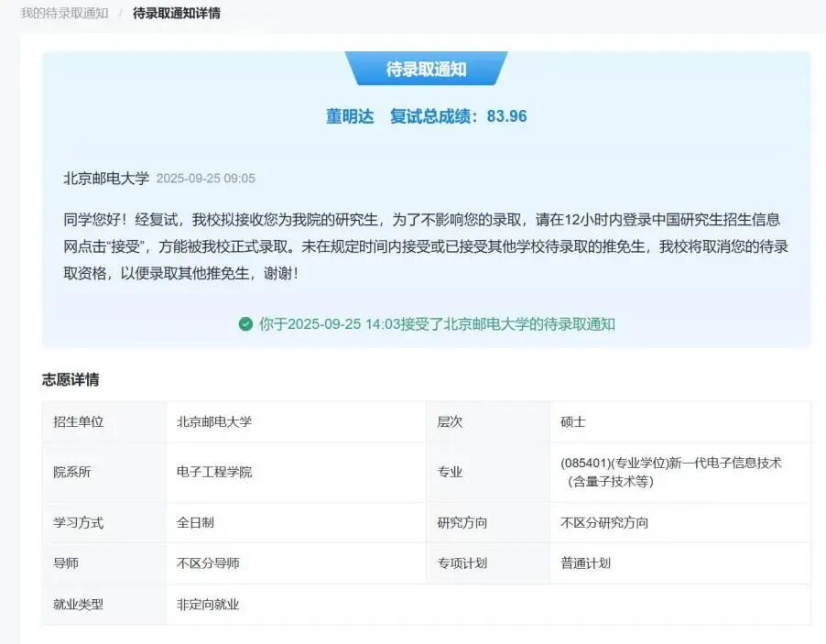Click the sender name 北京邮电大学 above message
Viewport: 826px width, 644px height.
(x=105, y=179)
